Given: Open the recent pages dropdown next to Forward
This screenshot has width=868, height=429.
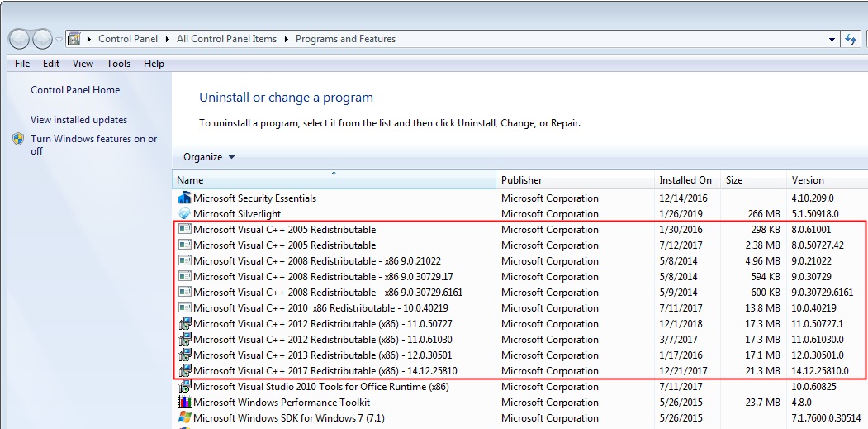Looking at the screenshot, I should tap(59, 40).
